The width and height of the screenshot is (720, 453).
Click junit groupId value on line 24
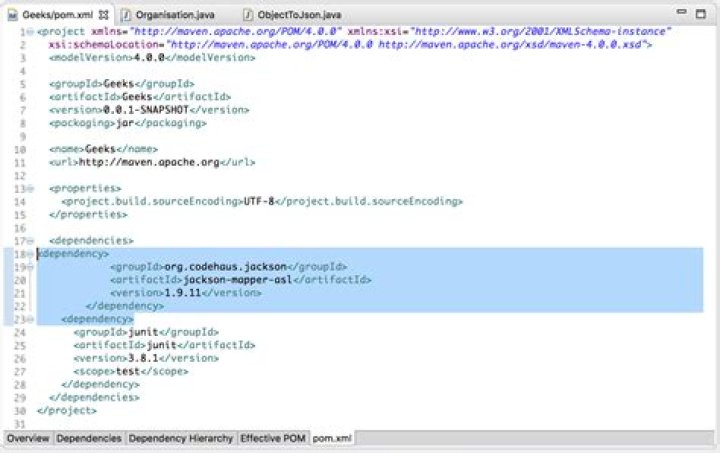tap(143, 332)
